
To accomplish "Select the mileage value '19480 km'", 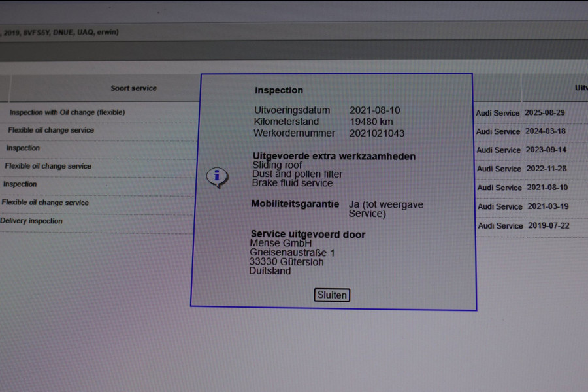I will [371, 122].
